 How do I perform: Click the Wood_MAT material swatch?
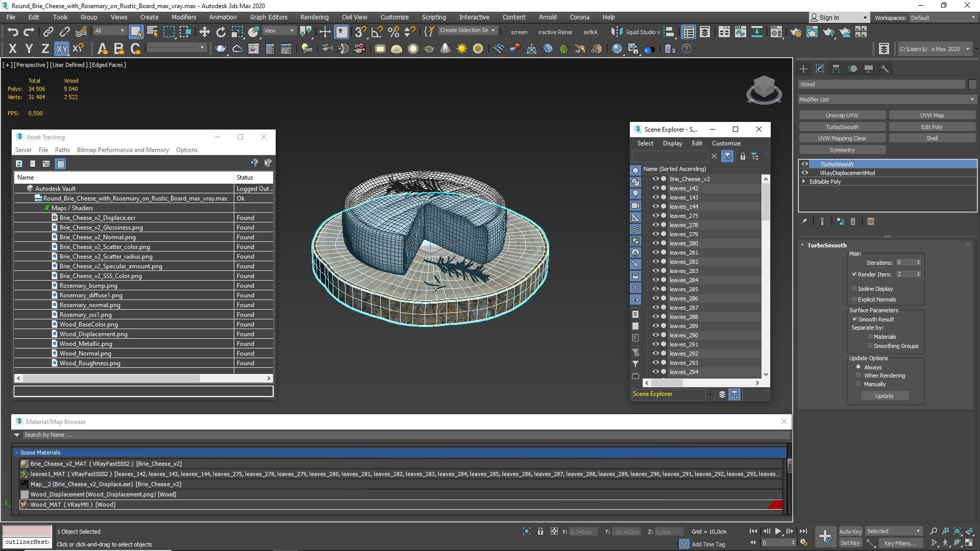(x=24, y=505)
